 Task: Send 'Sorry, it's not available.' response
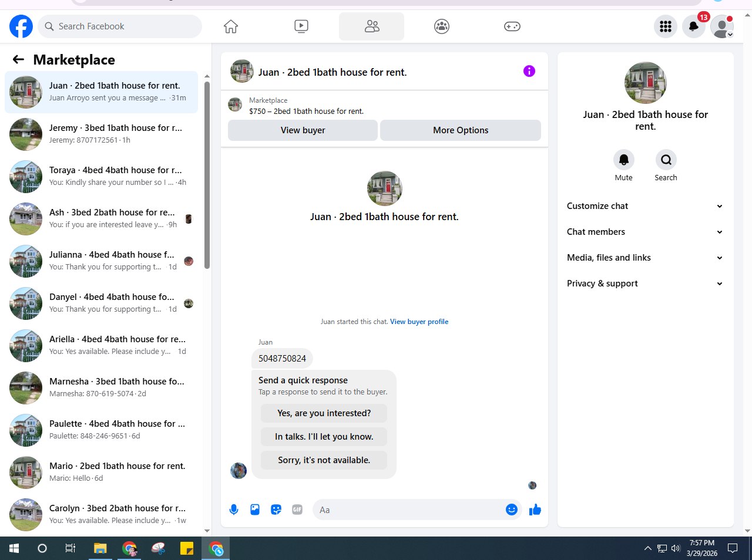tap(324, 460)
